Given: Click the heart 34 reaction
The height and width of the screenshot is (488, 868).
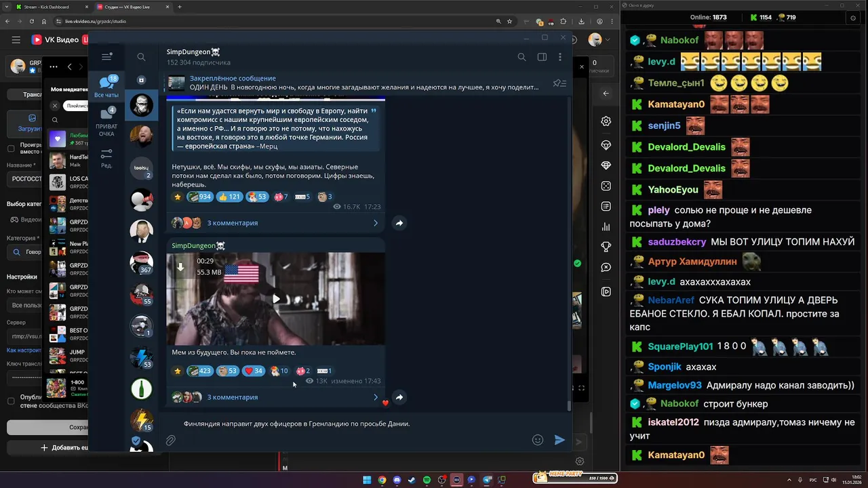Looking at the screenshot, I should [x=254, y=371].
